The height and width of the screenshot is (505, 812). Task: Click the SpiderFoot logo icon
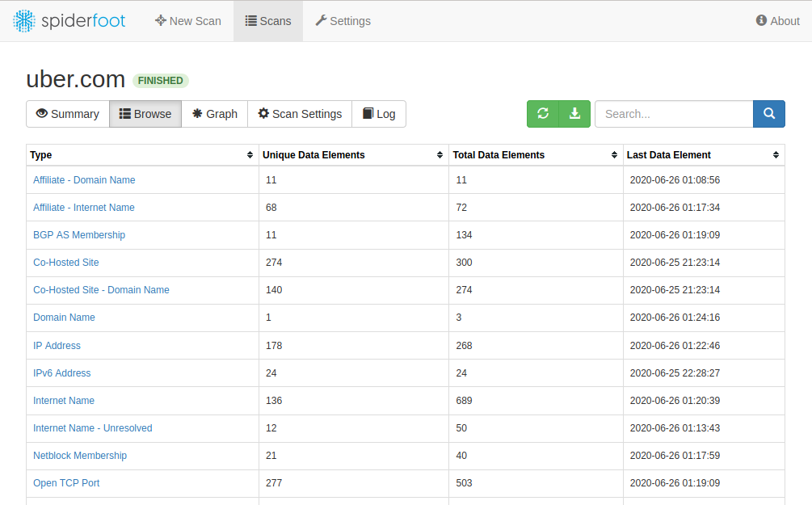coord(23,21)
